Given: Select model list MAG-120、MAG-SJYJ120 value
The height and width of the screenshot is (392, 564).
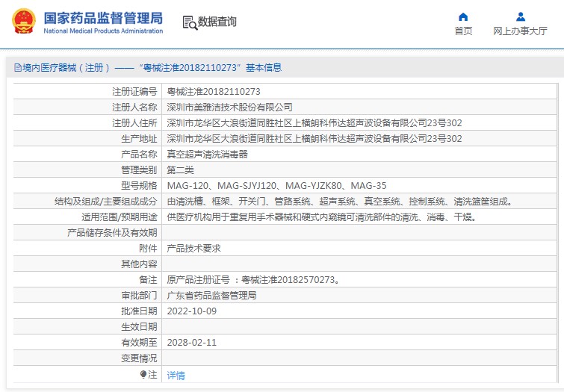Looking at the screenshot, I should [276, 186].
